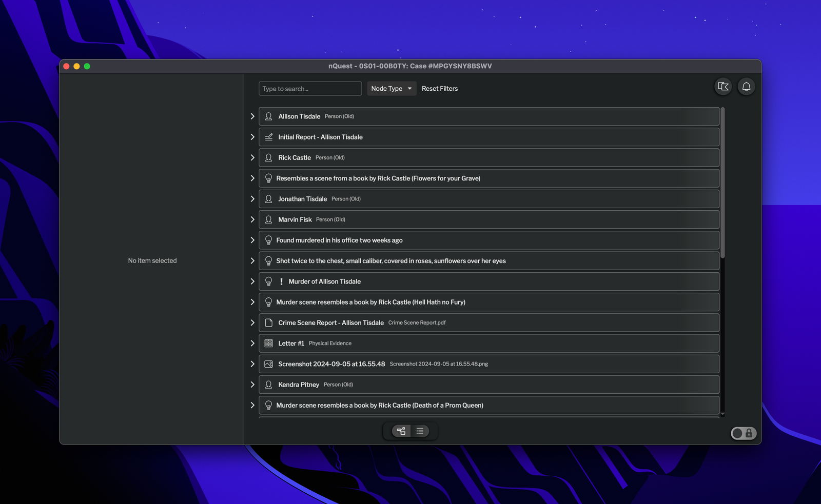821x504 pixels.
Task: Switch to list view icon
Action: 420,431
